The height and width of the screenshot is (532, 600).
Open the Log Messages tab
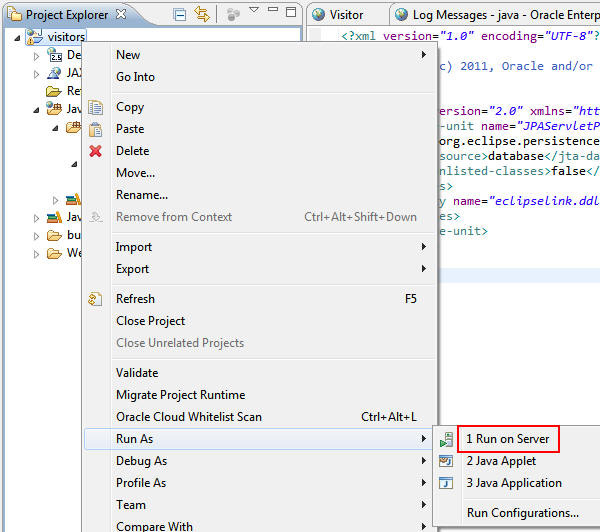490,15
